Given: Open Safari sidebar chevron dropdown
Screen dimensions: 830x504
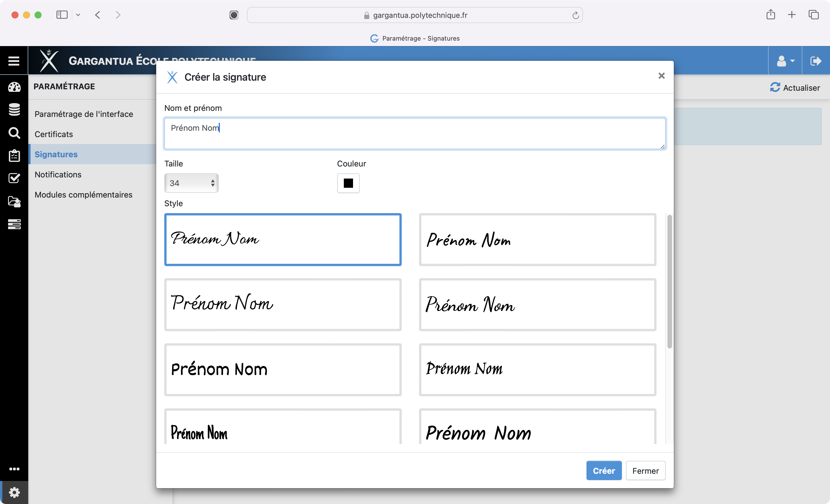Looking at the screenshot, I should 78,15.
